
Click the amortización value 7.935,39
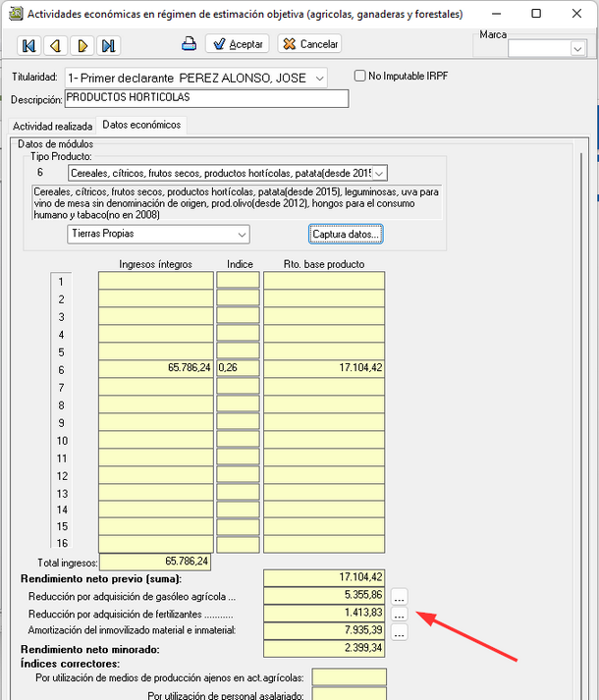tap(324, 631)
